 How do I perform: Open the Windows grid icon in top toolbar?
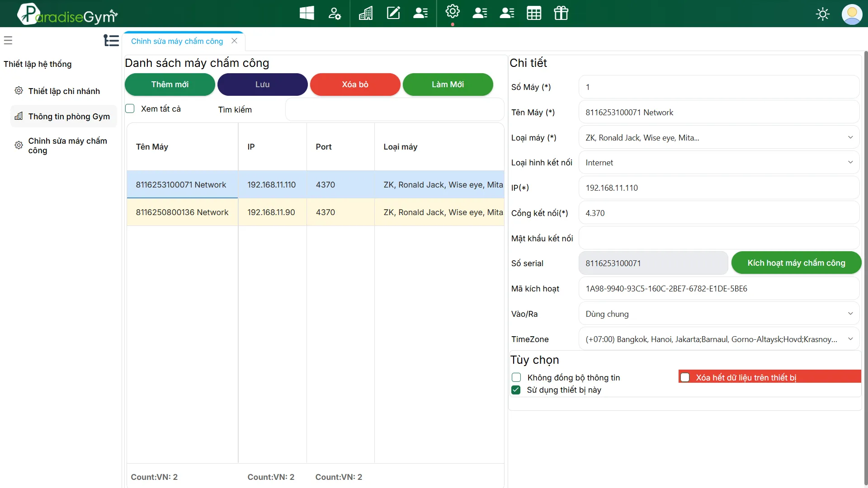tap(307, 13)
